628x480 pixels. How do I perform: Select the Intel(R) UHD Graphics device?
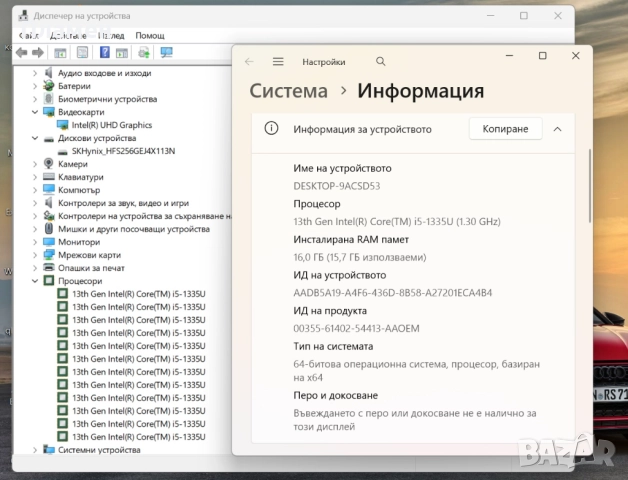click(x=111, y=125)
